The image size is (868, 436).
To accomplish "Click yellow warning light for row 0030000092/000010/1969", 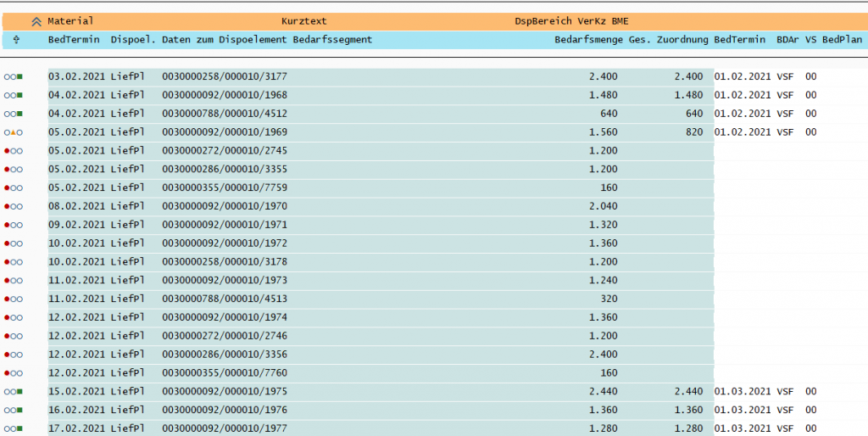I will pos(13,132).
